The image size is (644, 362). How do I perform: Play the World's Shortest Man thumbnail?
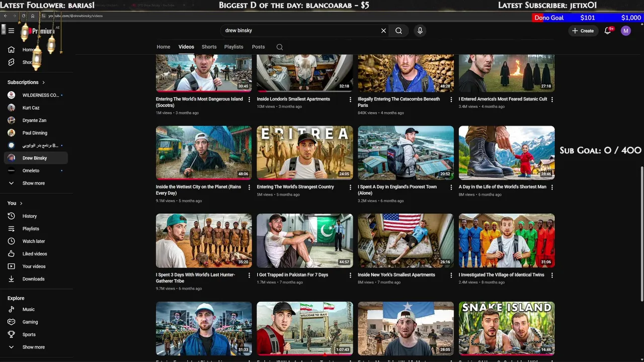coord(507,153)
